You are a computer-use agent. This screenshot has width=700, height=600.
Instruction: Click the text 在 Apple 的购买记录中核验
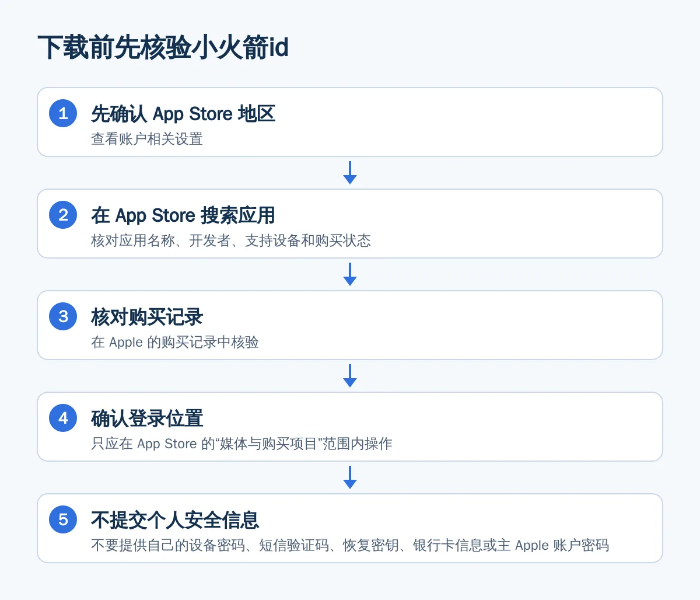coord(175,342)
